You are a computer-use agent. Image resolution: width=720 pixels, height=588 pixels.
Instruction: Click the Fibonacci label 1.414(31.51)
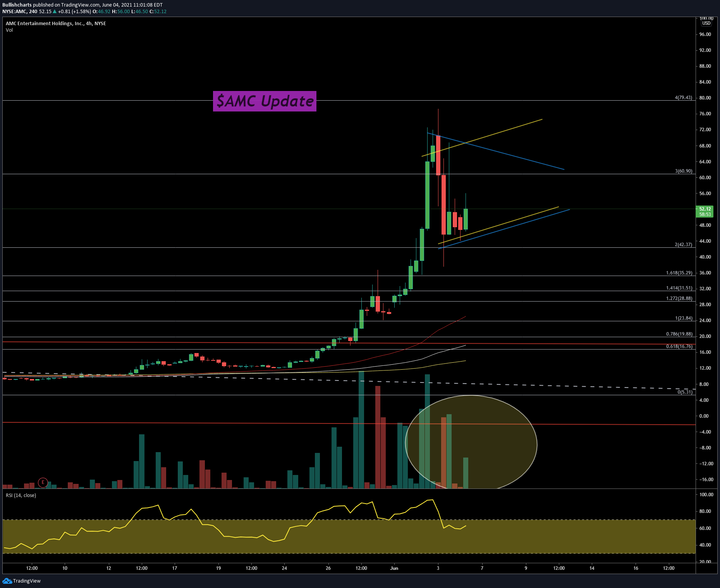679,288
